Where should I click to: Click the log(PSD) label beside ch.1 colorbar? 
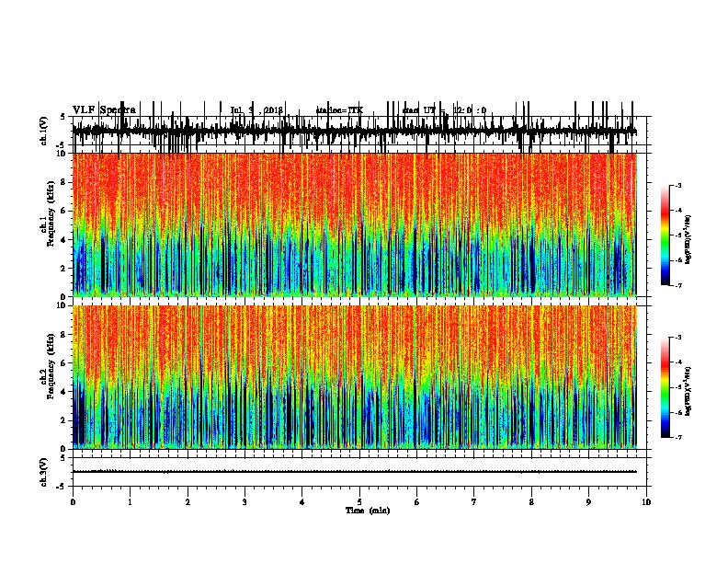point(688,240)
